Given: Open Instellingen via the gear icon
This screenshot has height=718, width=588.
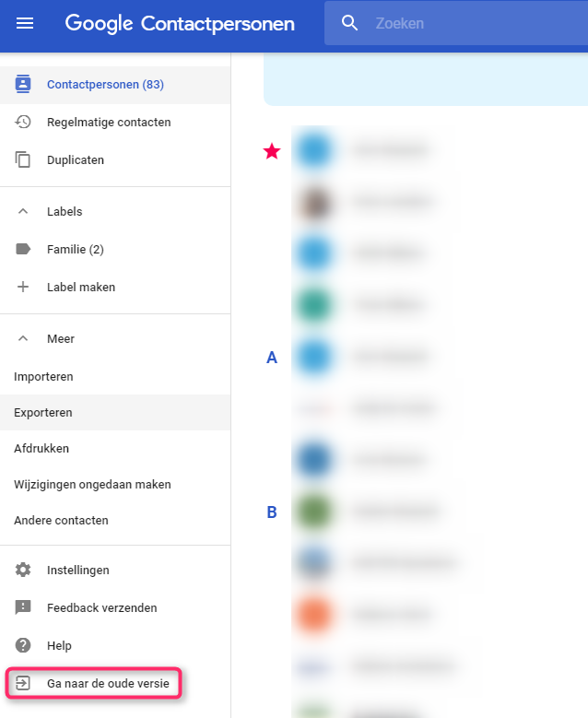Looking at the screenshot, I should click(x=23, y=570).
